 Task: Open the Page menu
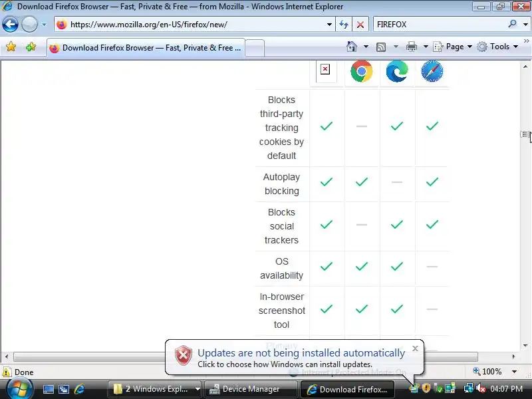coord(453,47)
